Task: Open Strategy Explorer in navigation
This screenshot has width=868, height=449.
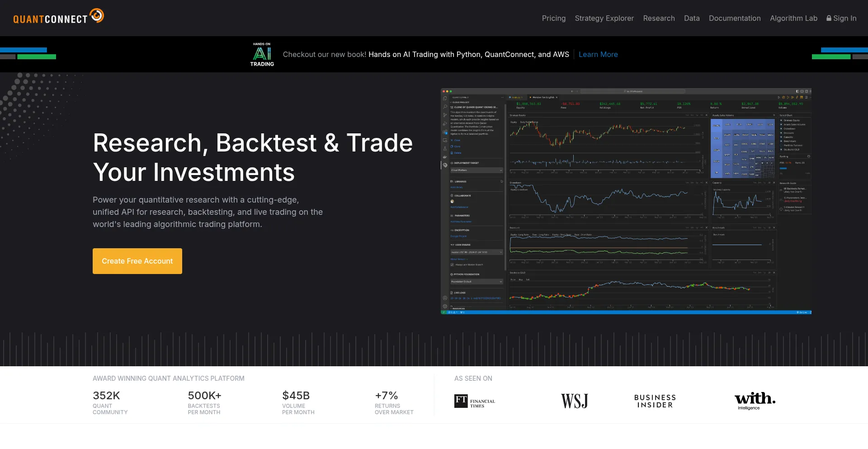Action: pyautogui.click(x=604, y=18)
